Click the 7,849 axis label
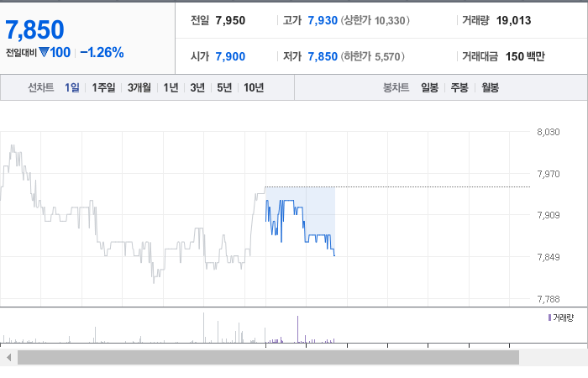This screenshot has height=378, width=588. (x=549, y=257)
